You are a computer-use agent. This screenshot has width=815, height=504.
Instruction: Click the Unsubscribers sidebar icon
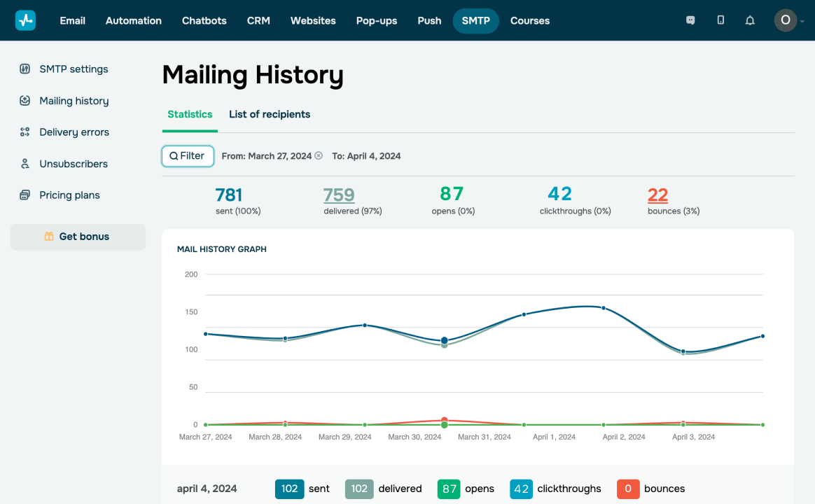25,164
